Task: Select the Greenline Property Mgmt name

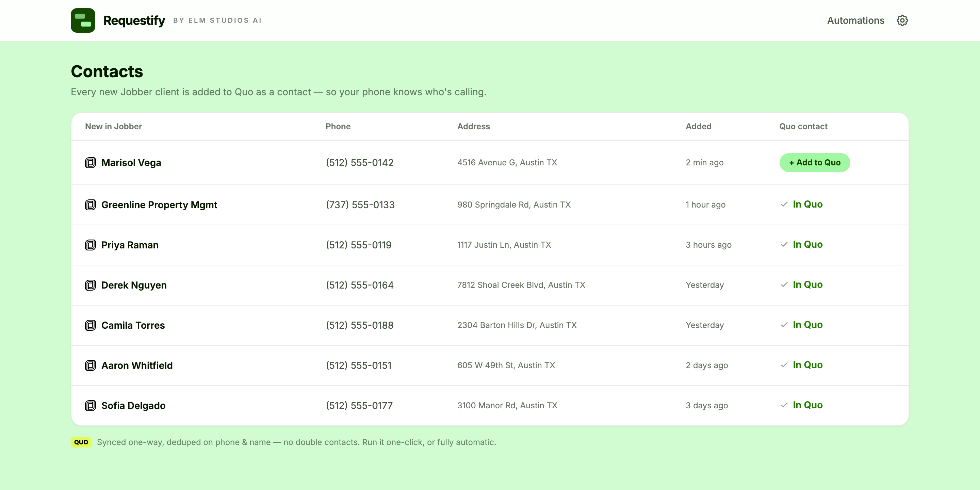Action: [x=159, y=205]
